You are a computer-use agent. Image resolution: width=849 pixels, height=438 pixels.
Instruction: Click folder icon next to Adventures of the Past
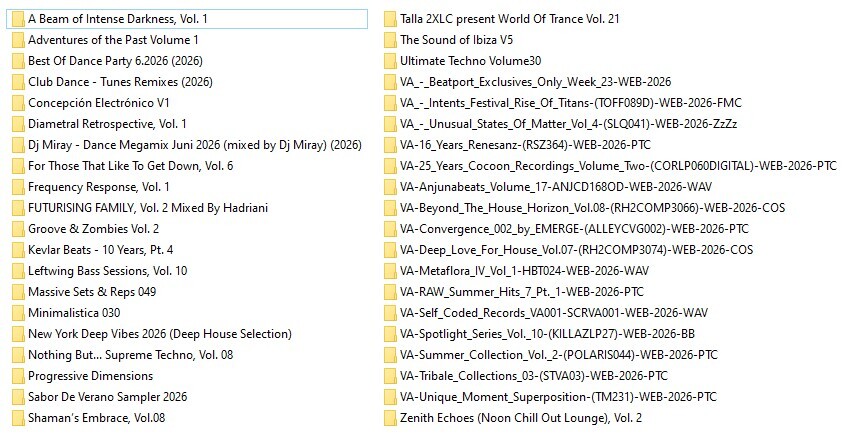[x=18, y=40]
